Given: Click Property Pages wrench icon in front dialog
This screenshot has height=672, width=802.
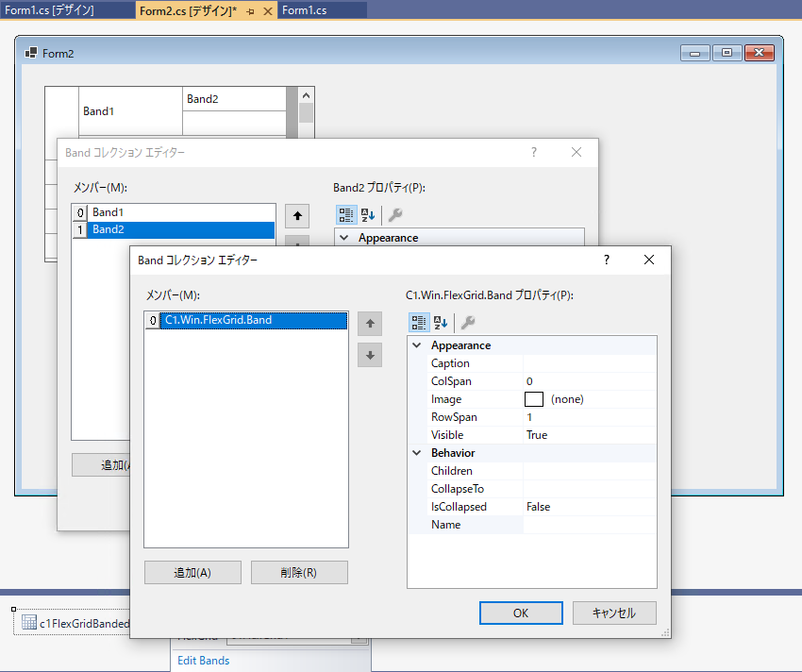Looking at the screenshot, I should 467,323.
